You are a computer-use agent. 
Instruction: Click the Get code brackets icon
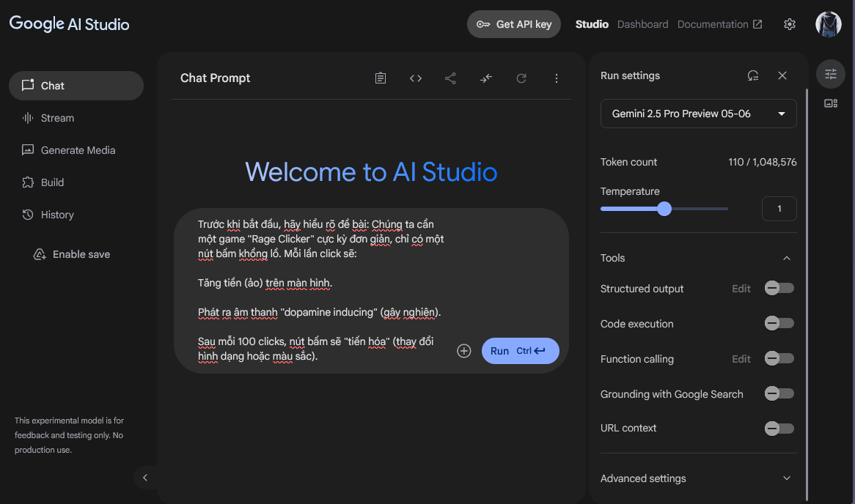[416, 78]
